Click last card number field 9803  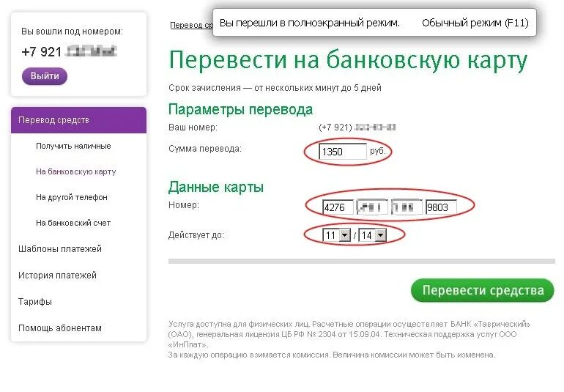[441, 207]
